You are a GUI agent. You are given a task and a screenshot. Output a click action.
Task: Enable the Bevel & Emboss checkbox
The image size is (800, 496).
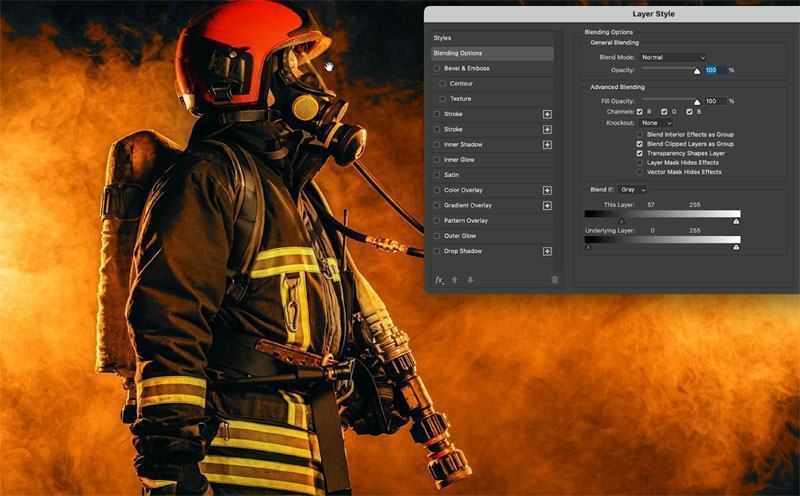click(x=437, y=68)
